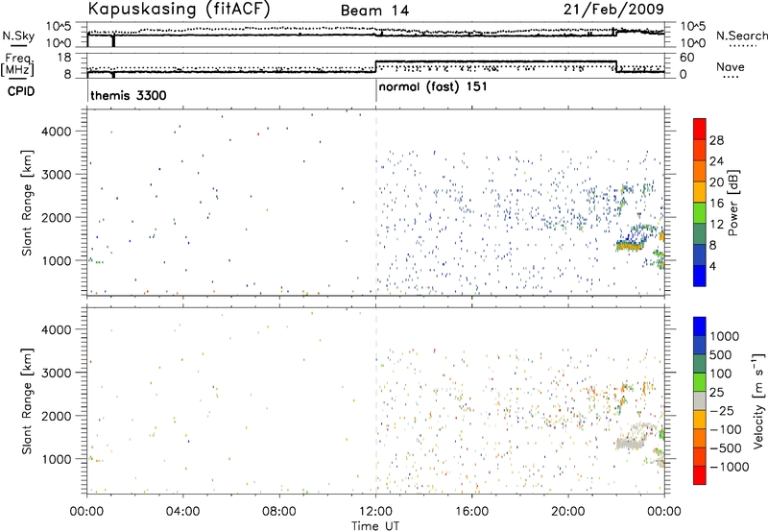Click the "28" label on Power scale

pyautogui.click(x=716, y=140)
